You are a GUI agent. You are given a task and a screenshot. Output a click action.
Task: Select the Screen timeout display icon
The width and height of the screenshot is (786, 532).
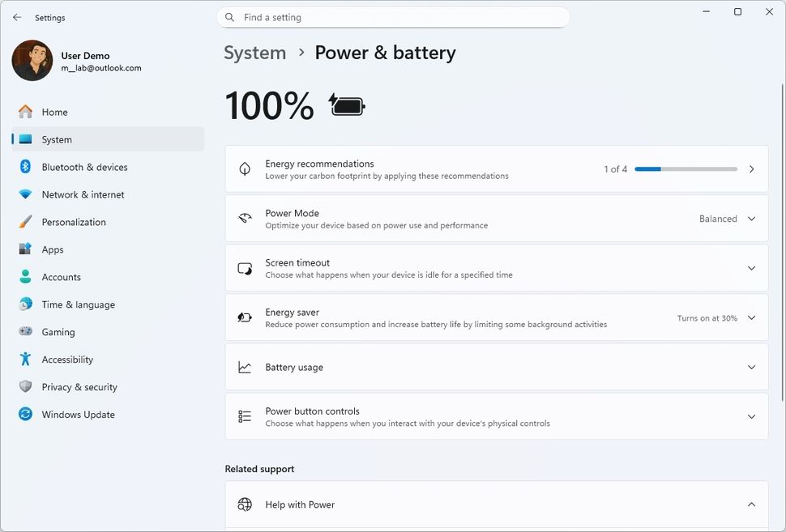[x=245, y=268]
